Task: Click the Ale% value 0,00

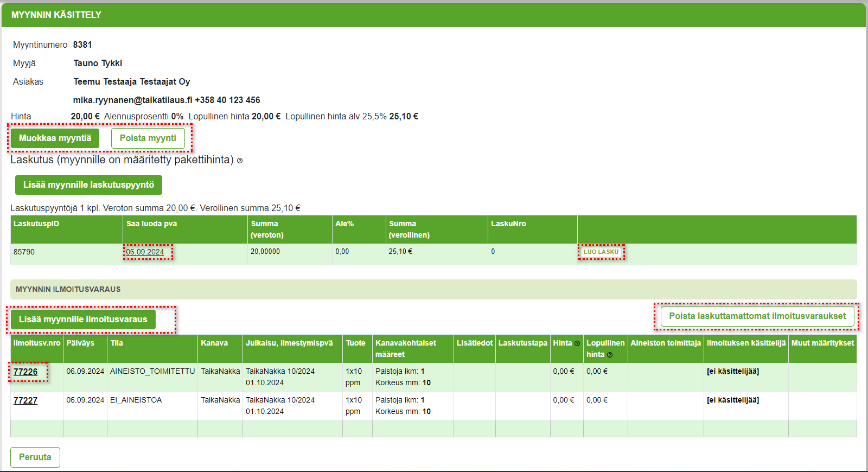Action: pos(342,251)
